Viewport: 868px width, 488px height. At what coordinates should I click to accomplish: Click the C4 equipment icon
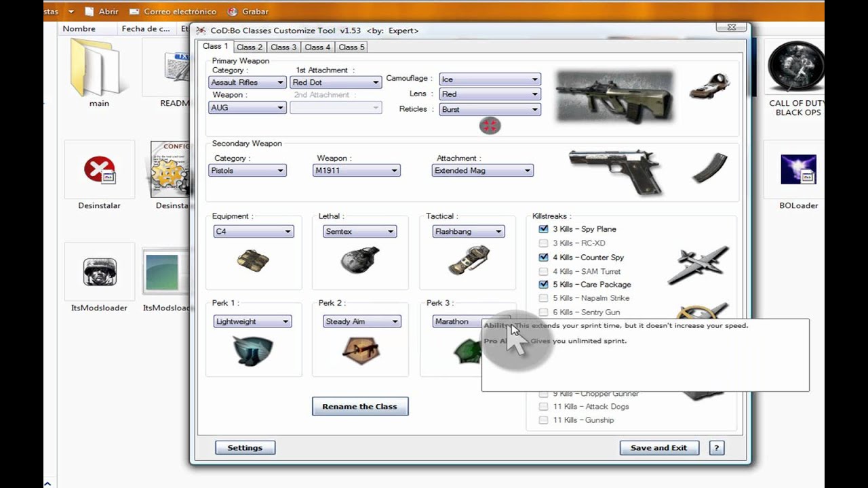tap(253, 260)
